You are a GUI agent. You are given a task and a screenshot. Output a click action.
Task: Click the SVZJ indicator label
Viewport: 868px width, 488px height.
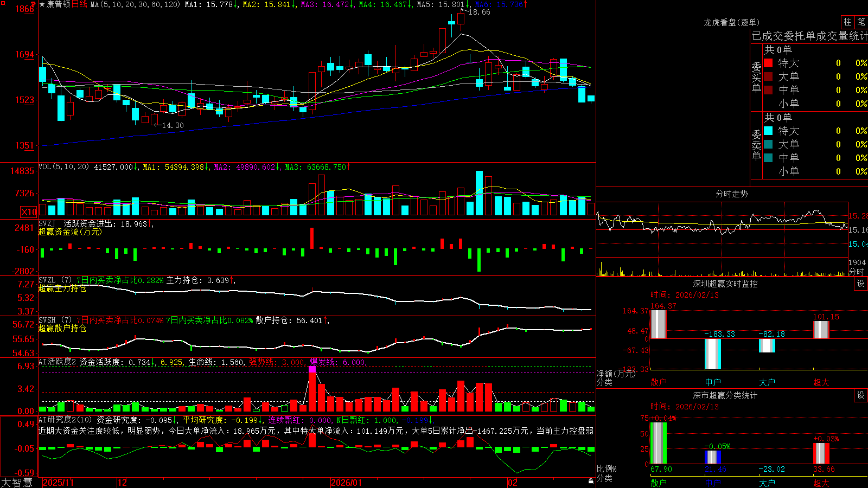click(x=47, y=223)
